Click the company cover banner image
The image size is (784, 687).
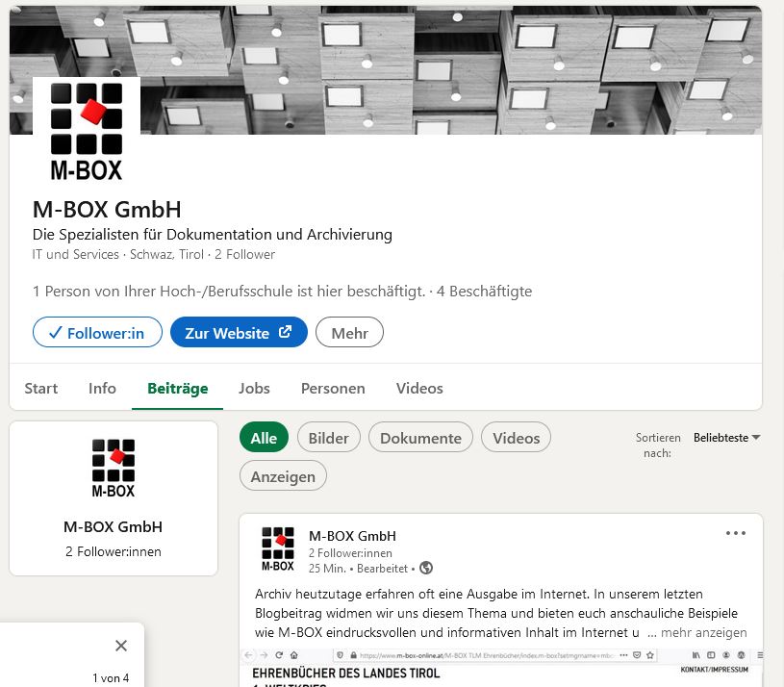click(386, 70)
